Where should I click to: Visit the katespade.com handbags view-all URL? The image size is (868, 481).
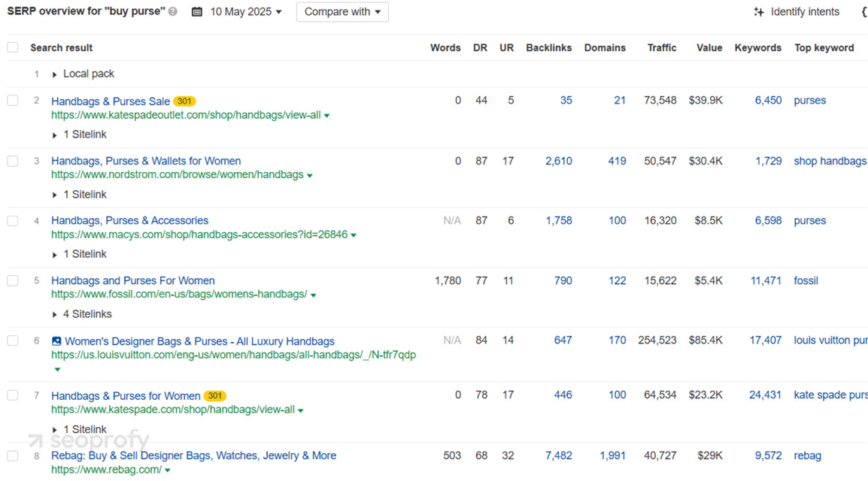[x=173, y=410]
